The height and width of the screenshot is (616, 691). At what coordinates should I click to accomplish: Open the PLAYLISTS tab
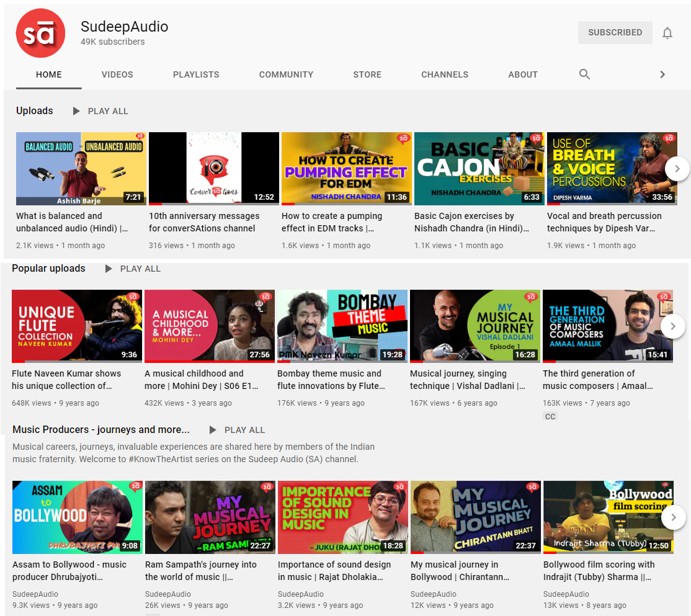196,74
